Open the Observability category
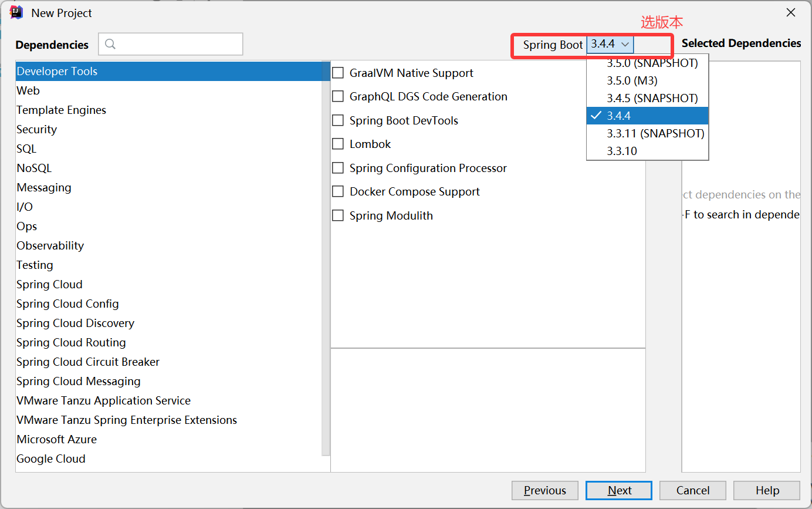Screen dimensions: 812x509 tap(169, 245)
